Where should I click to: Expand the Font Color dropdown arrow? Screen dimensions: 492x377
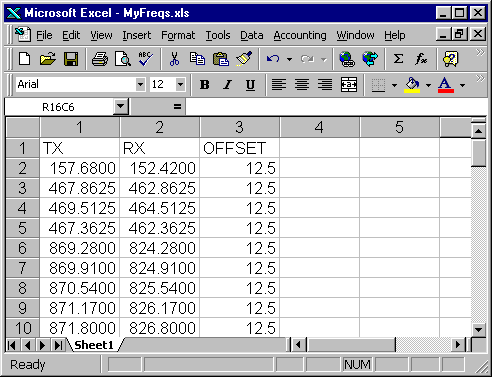click(462, 85)
